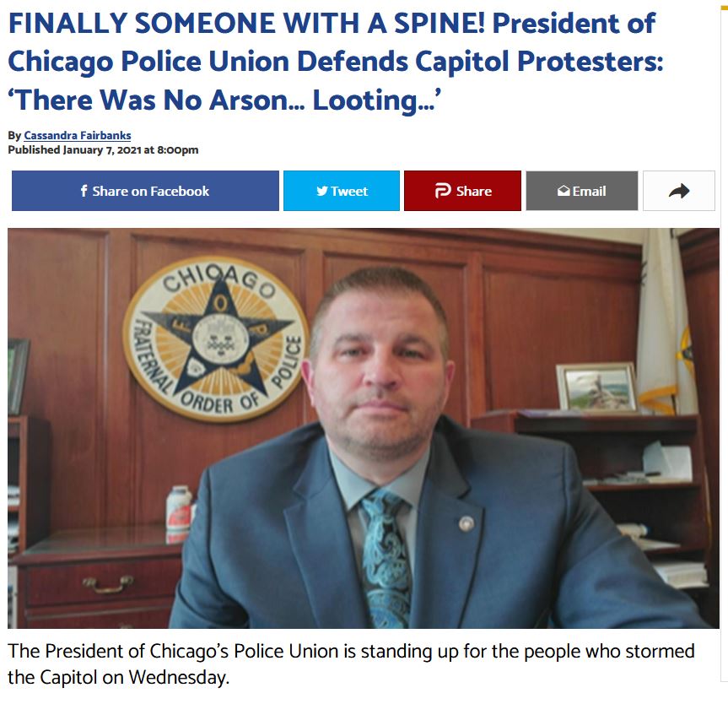
Task: Click the Twitter bird icon
Action: pyautogui.click(x=322, y=191)
